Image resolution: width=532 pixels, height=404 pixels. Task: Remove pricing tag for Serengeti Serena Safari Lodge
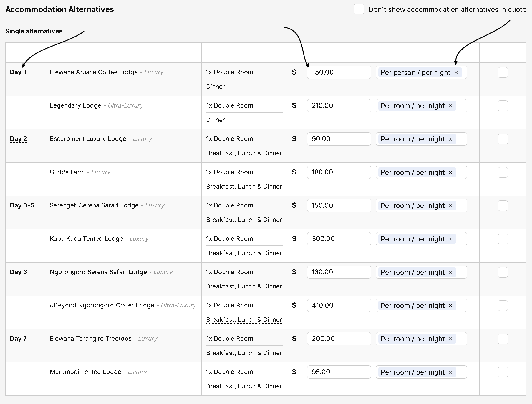pos(450,206)
